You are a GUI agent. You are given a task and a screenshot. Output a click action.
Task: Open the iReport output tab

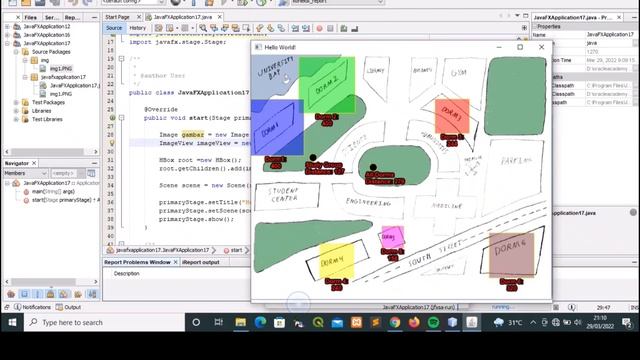(201, 262)
